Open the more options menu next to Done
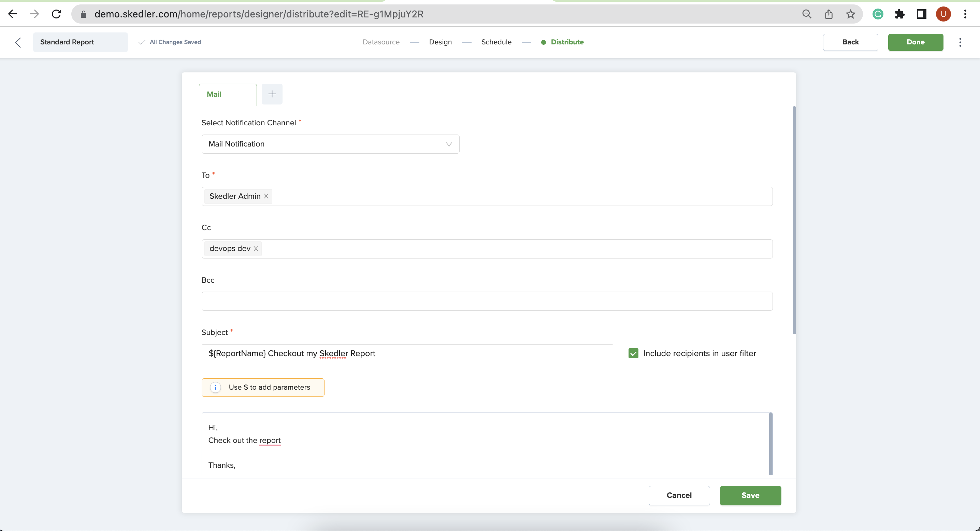980x531 pixels. [x=960, y=42]
